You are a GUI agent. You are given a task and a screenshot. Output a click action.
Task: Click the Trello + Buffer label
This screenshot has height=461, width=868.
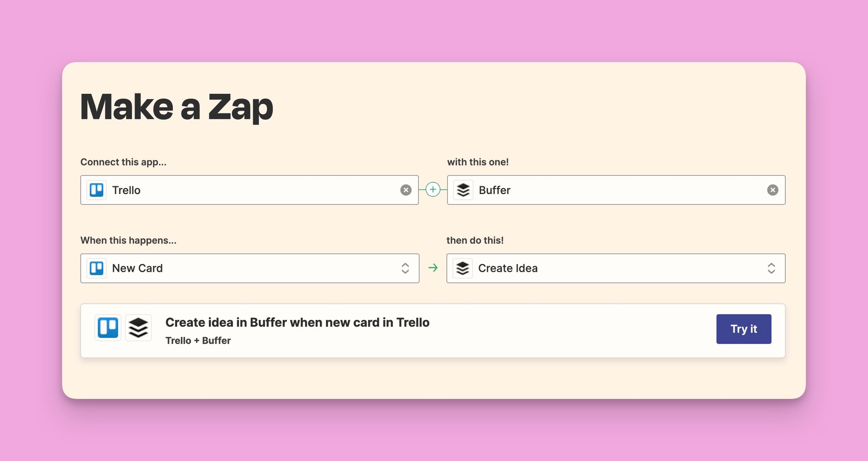(198, 340)
